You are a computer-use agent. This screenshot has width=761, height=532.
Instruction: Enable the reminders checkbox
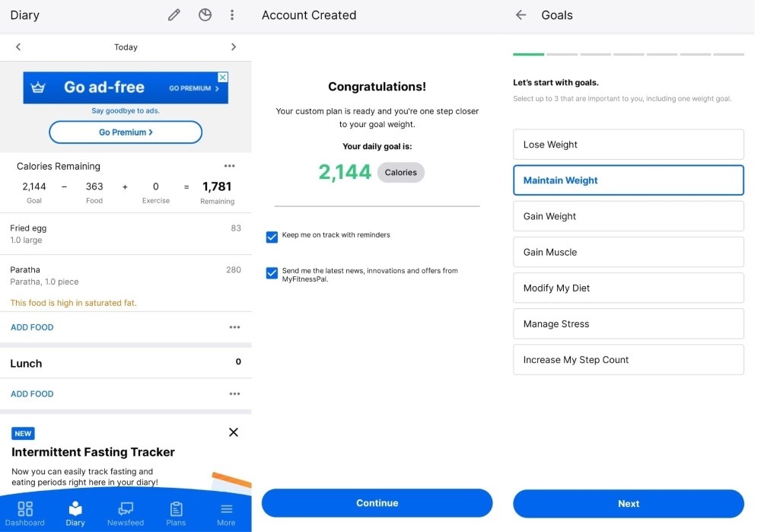(x=272, y=237)
